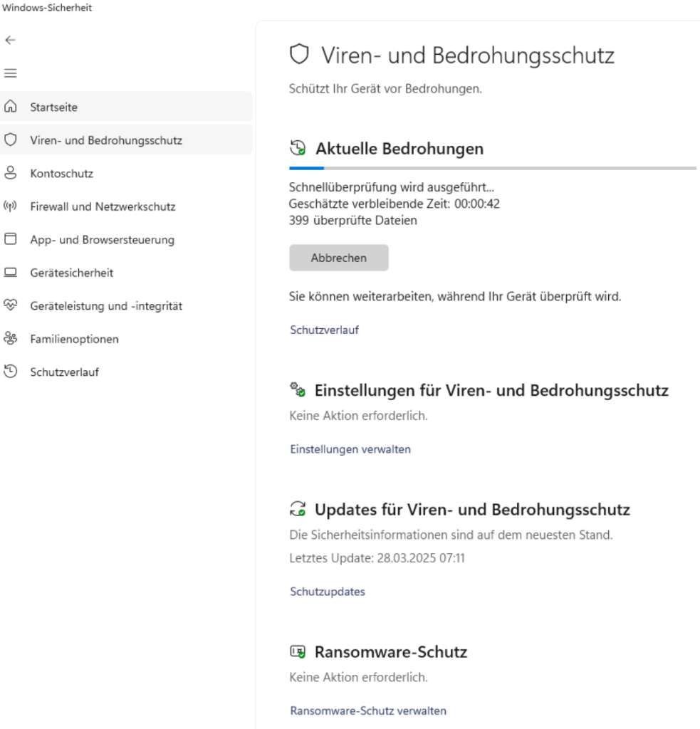Click the App- und Browsersteuerung icon
700x729 pixels.
pyautogui.click(x=11, y=240)
